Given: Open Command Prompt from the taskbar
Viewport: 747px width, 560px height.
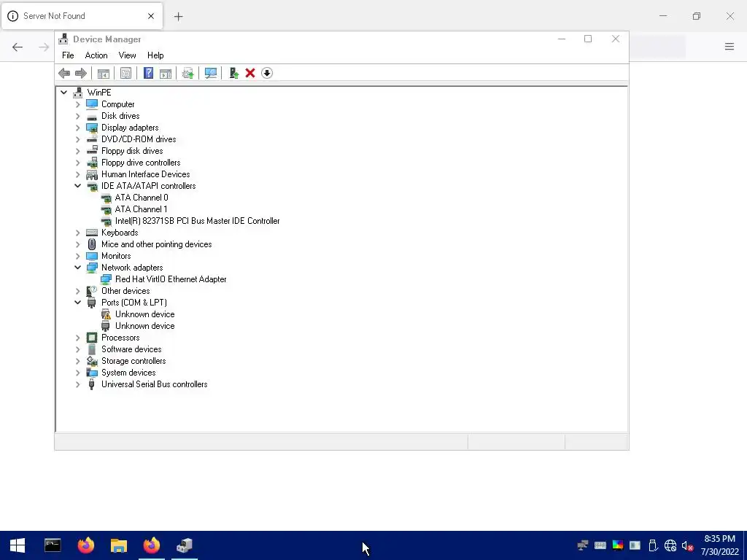Looking at the screenshot, I should (53, 545).
